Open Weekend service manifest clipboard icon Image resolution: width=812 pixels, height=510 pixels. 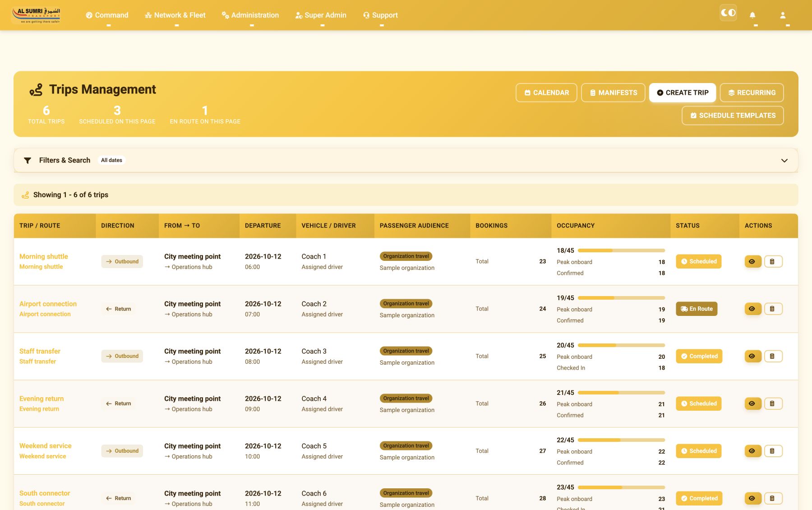[773, 451]
